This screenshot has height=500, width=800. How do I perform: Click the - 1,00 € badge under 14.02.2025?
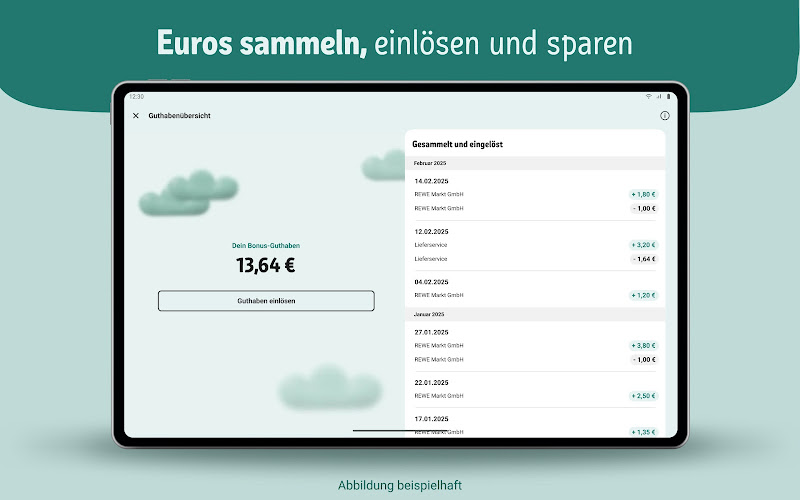644,209
